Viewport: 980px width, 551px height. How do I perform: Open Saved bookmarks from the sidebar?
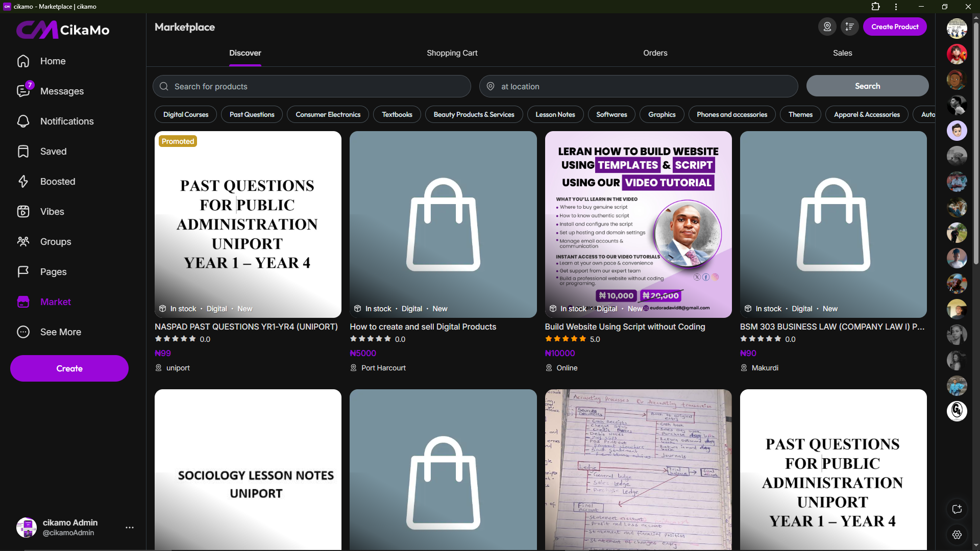click(23, 151)
